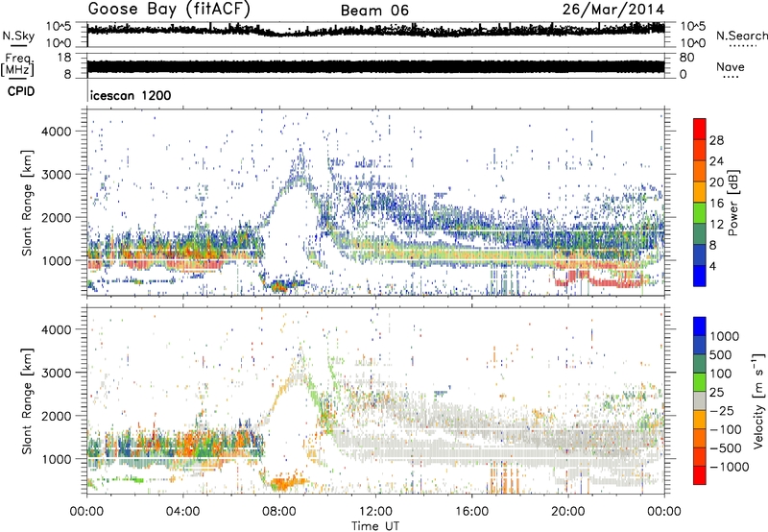
Task: Click the date '26/Mar/2014'
Action: click(613, 10)
